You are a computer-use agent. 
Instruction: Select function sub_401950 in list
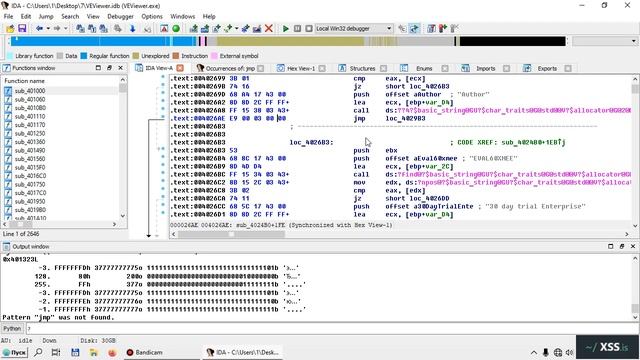click(x=30, y=202)
